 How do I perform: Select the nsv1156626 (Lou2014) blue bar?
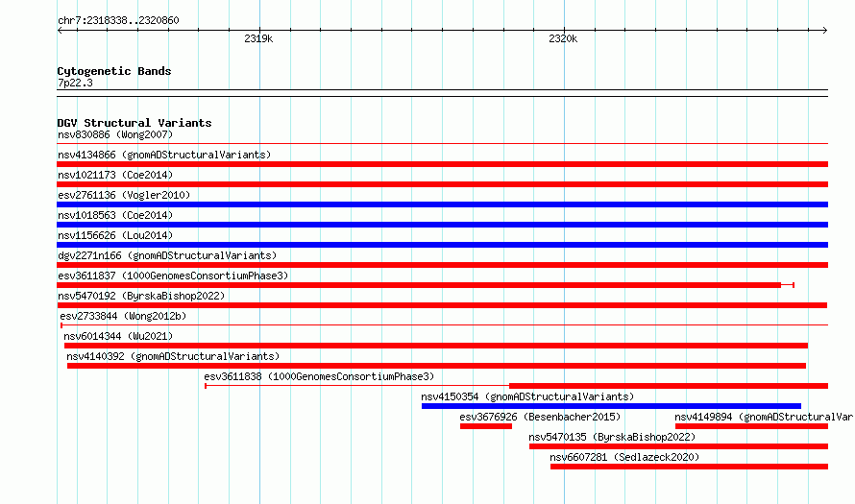[x=442, y=245]
